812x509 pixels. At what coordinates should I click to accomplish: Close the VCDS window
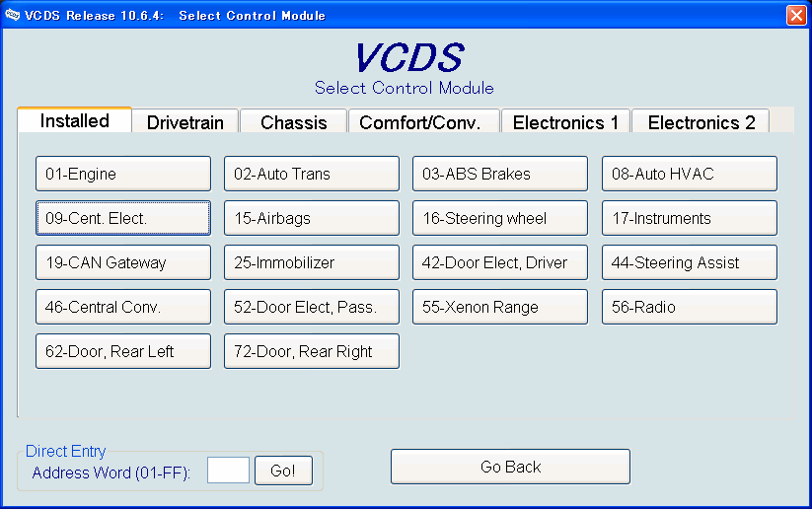(x=796, y=15)
